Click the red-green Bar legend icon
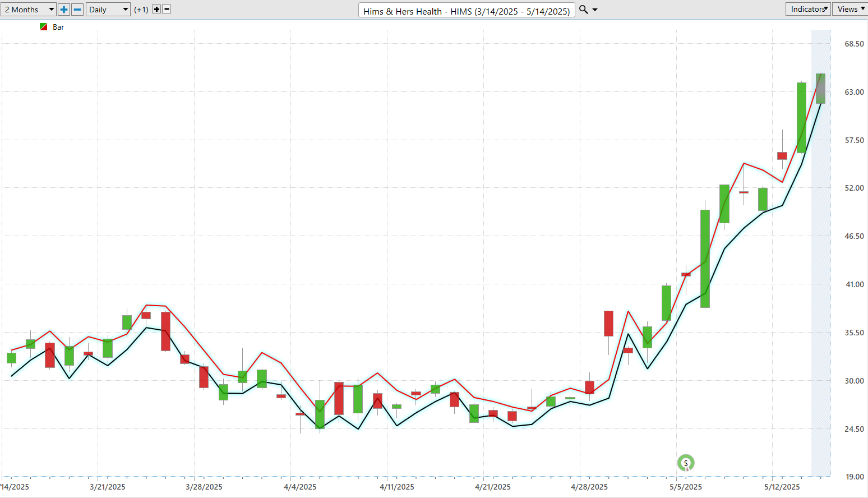 click(44, 27)
